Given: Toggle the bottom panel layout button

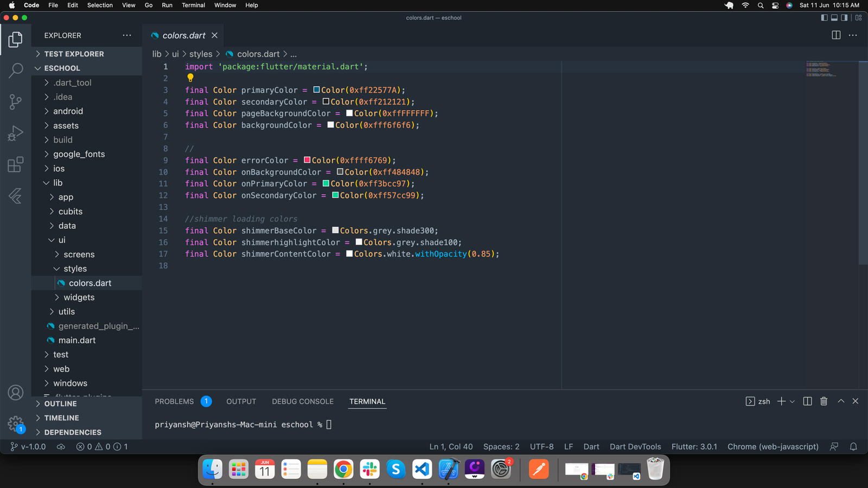Looking at the screenshot, I should [x=834, y=18].
